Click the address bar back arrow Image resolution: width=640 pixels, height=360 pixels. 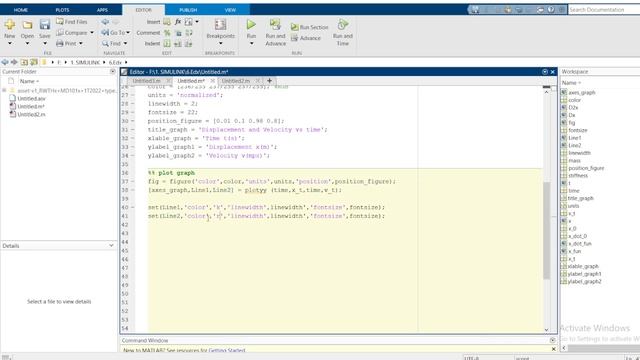point(5,62)
